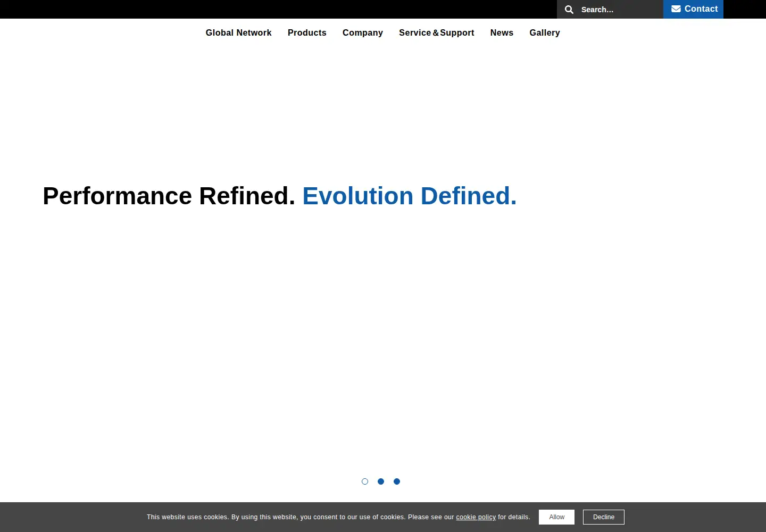
Task: Decline cookies in the banner
Action: (604, 517)
